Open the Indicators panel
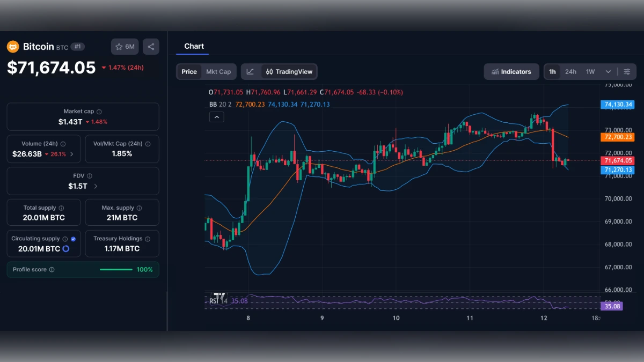This screenshot has height=362, width=644. (x=511, y=71)
